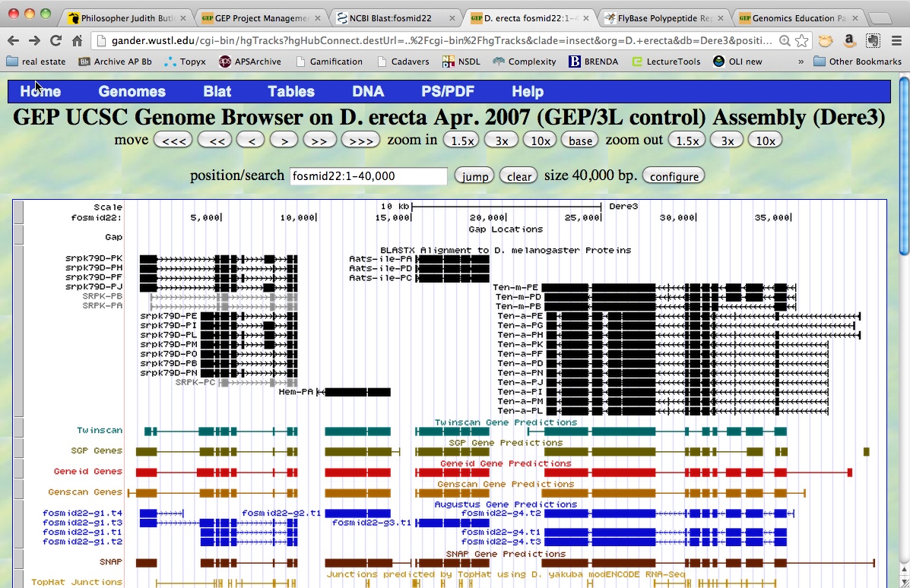This screenshot has width=910, height=588.
Task: Reload the current page
Action: (x=55, y=41)
